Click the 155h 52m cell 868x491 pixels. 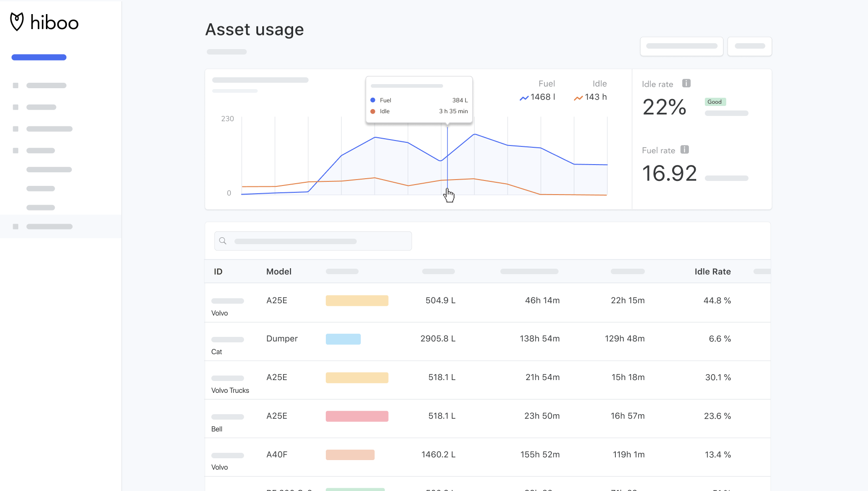(x=540, y=455)
